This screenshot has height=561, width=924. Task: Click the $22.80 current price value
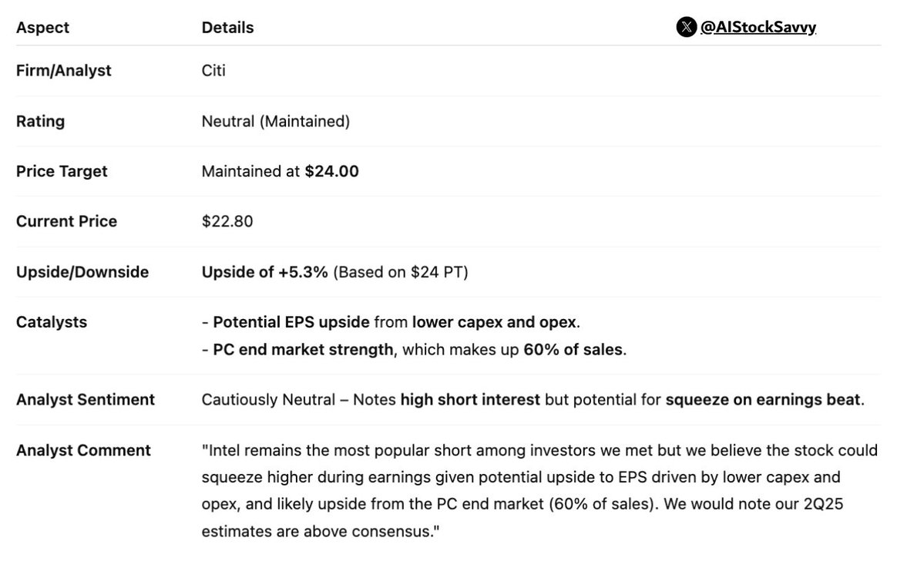click(x=227, y=222)
